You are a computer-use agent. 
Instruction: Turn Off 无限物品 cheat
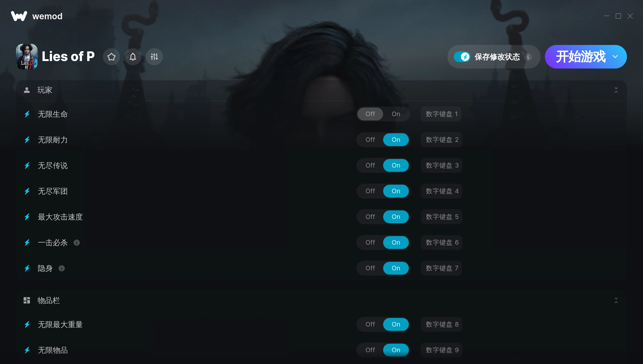pos(370,350)
